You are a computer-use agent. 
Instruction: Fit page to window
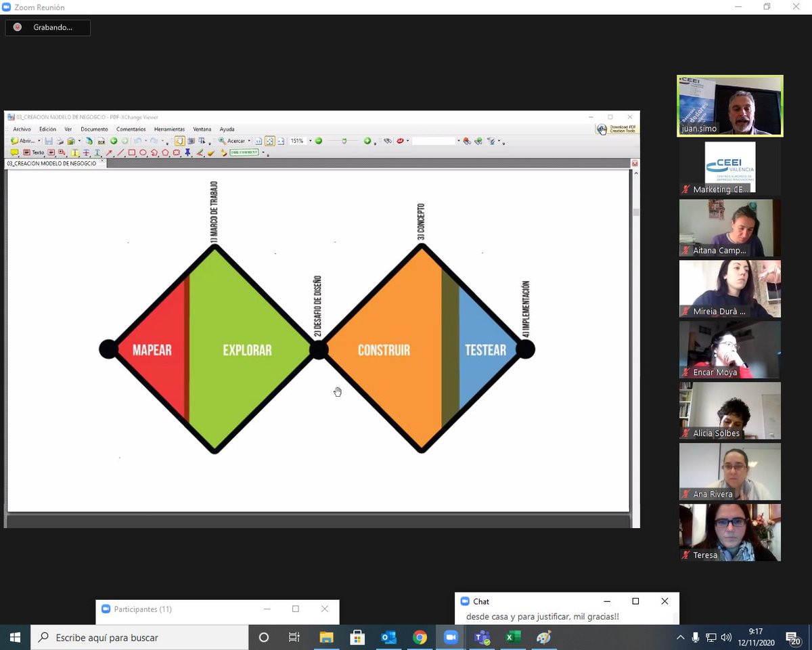271,141
